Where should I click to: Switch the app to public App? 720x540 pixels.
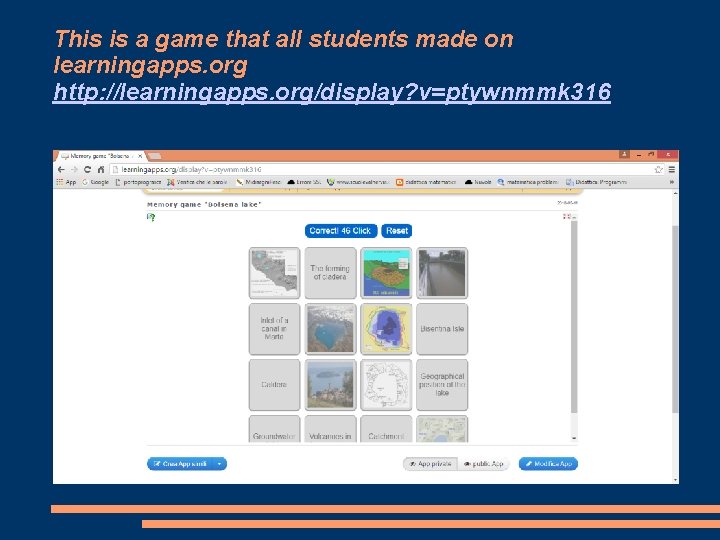[x=484, y=464]
